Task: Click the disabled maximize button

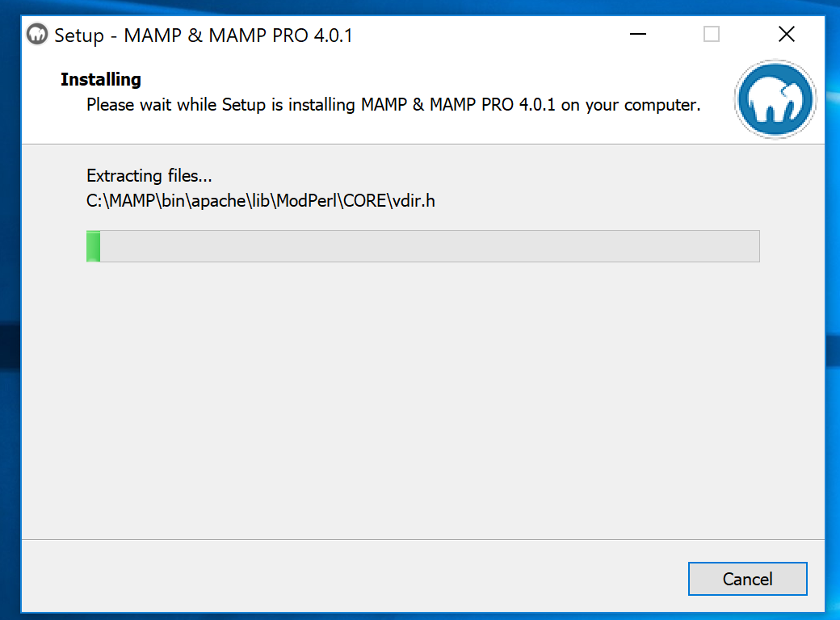Action: coord(712,35)
